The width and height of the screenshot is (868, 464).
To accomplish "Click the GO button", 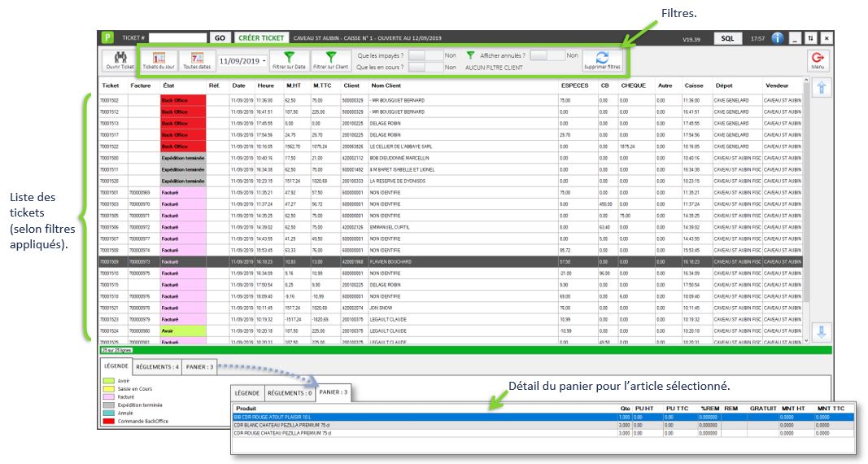I will 220,37.
